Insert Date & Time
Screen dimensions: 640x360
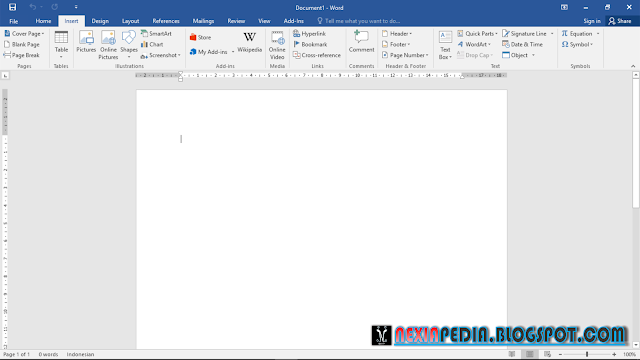coord(522,44)
